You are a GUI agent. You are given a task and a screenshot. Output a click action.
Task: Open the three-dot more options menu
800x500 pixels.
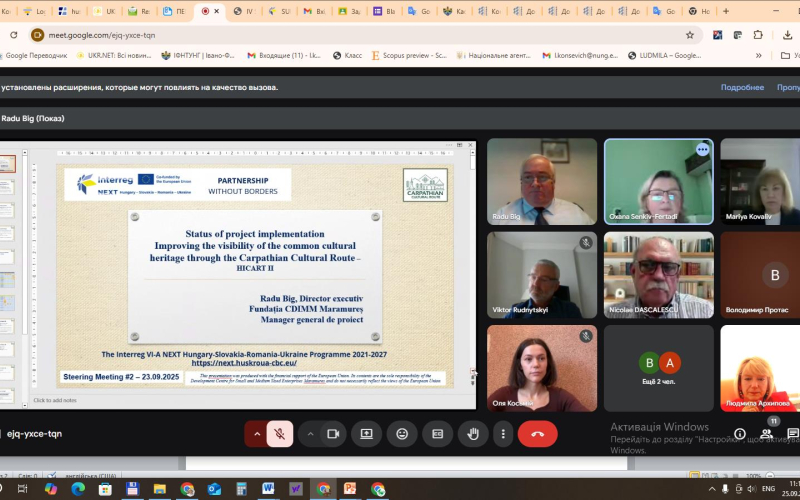(503, 434)
